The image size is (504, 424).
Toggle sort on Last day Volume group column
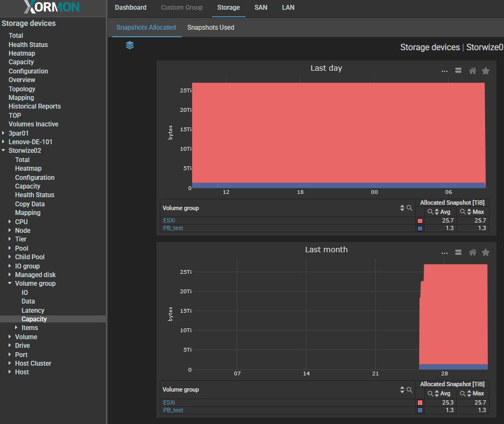click(402, 208)
